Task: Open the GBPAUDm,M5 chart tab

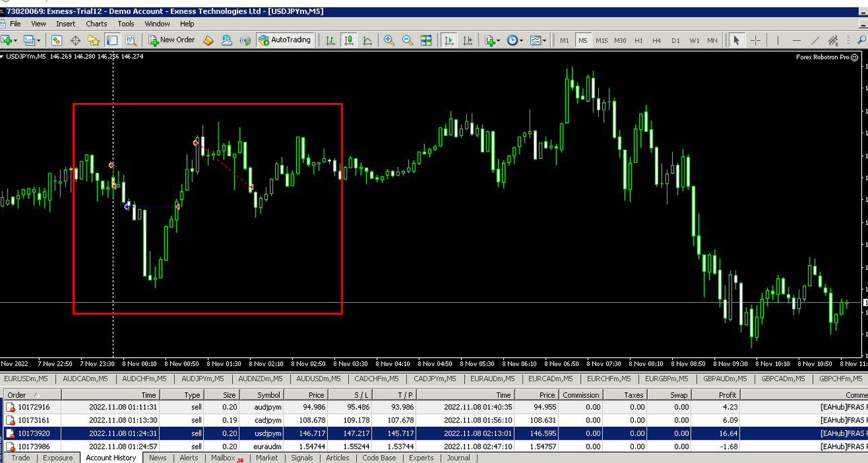Action: click(x=725, y=379)
